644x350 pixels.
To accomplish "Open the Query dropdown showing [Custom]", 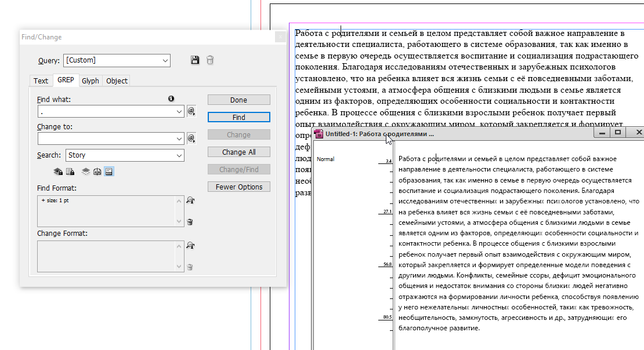I will pos(165,60).
